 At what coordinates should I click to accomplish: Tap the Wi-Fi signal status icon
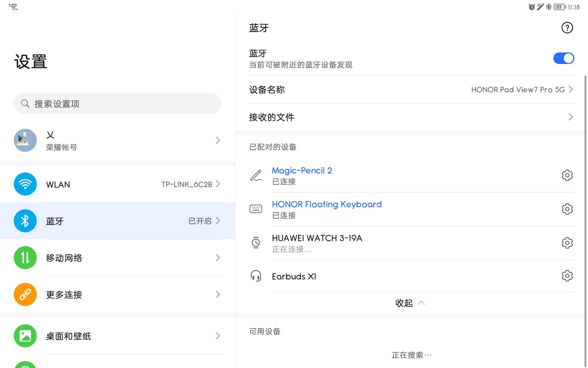(13, 7)
